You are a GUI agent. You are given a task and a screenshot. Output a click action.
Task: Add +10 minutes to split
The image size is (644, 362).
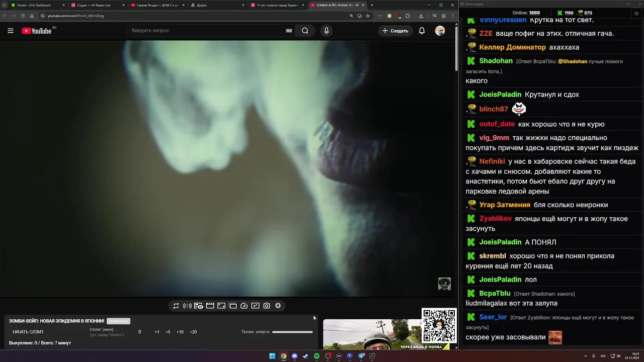click(180, 332)
